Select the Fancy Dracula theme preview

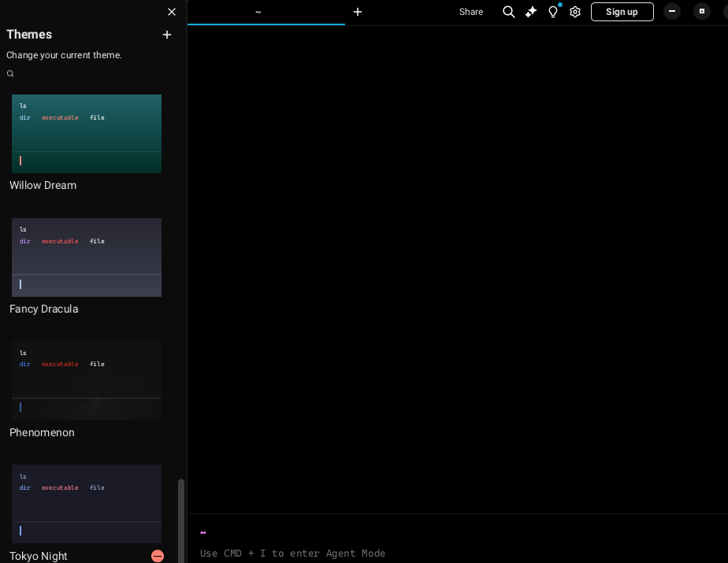click(x=87, y=257)
